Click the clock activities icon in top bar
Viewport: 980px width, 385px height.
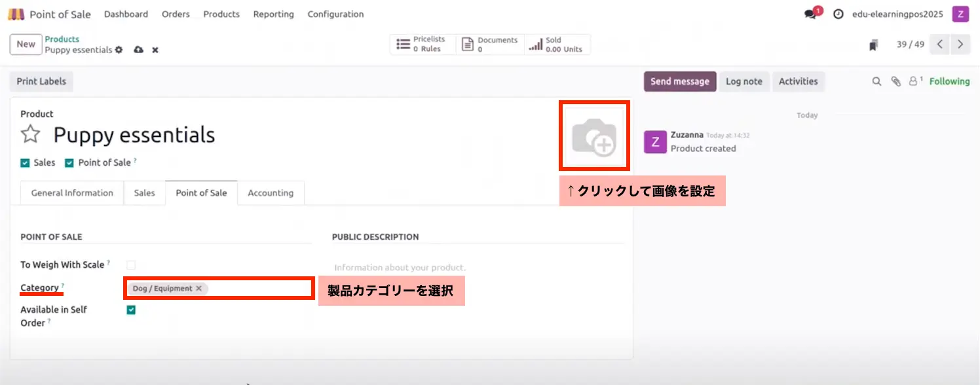(x=838, y=14)
